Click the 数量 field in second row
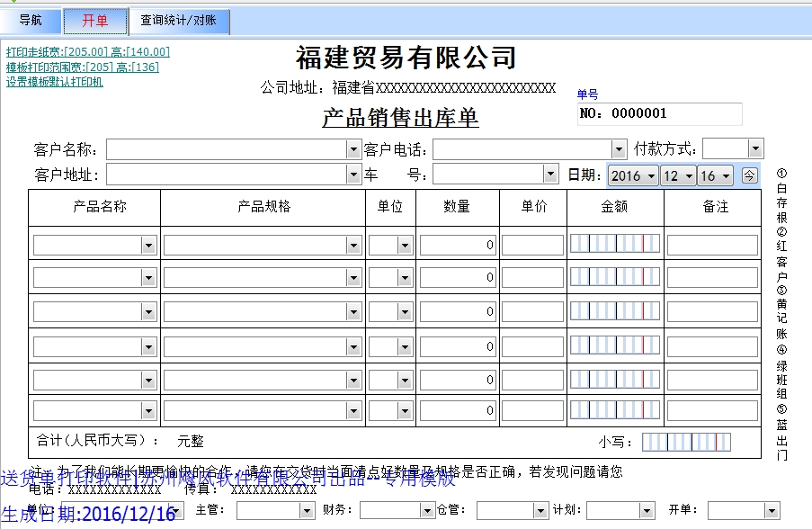Viewport: 812px width, 529px height. tap(459, 278)
